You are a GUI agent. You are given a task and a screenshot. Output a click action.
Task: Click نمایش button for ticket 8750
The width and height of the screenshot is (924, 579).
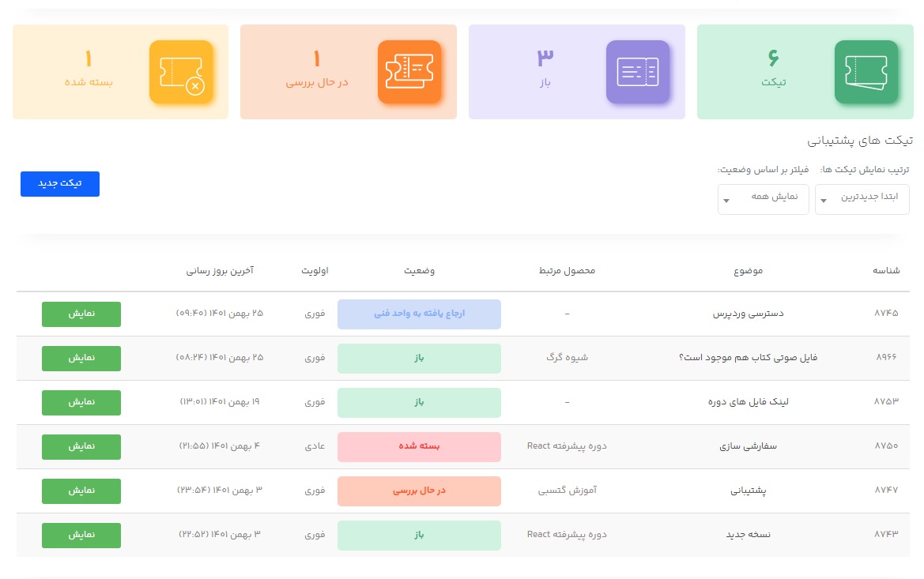click(81, 446)
